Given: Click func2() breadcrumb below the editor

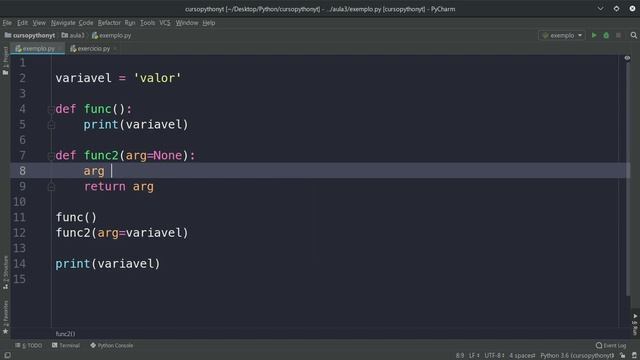Looking at the screenshot, I should [65, 334].
